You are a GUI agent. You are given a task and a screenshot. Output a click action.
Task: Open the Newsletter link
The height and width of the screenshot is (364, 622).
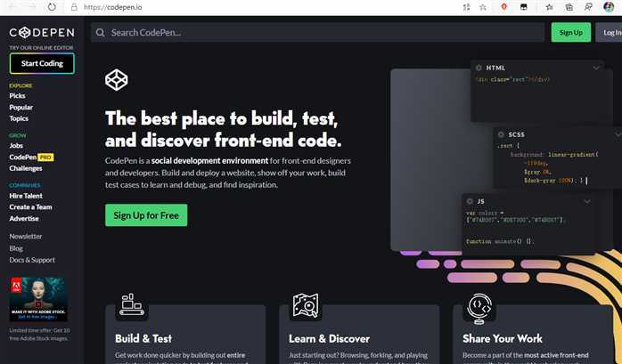tap(25, 237)
